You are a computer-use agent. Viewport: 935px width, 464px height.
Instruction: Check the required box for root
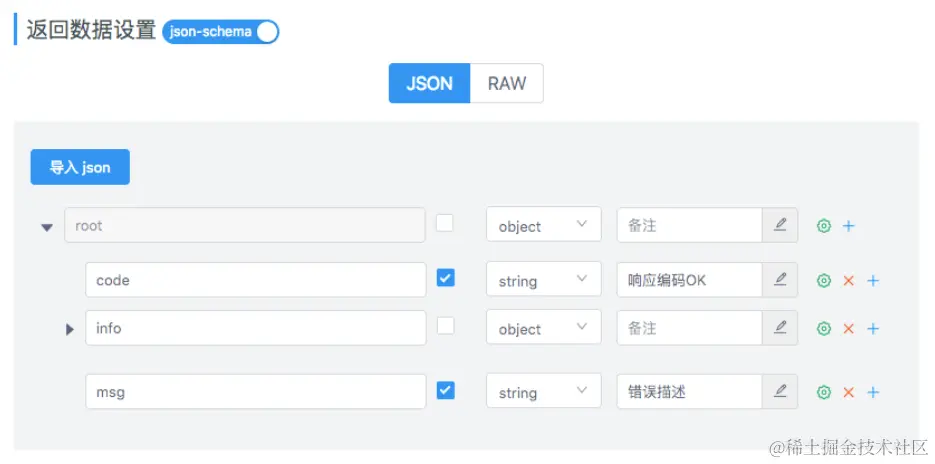(x=445, y=223)
